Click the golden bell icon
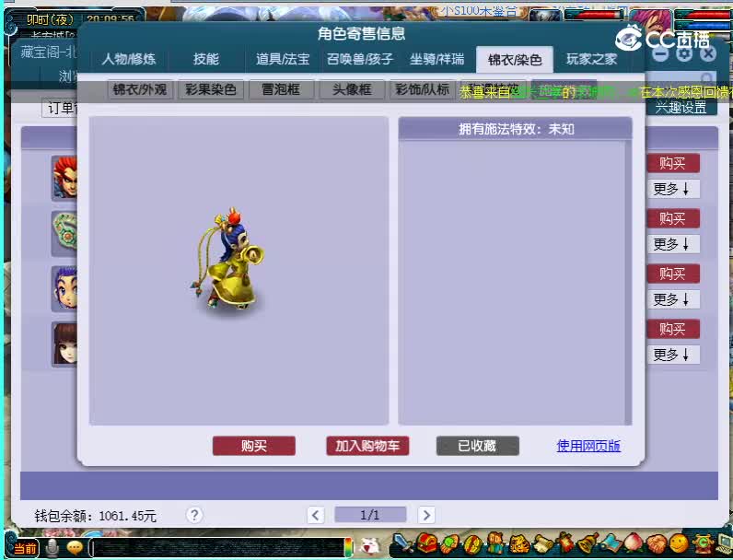The height and width of the screenshot is (560, 733). coord(588,543)
